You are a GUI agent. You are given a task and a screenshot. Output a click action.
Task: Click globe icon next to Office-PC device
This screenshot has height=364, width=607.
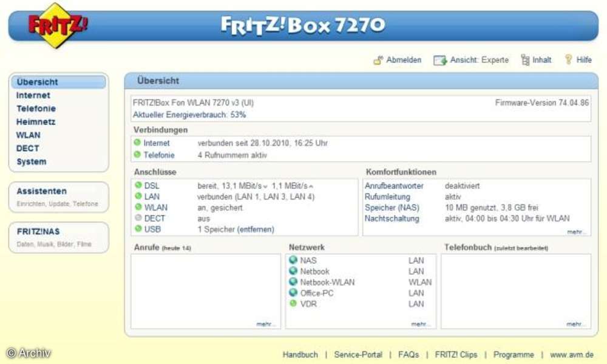pos(293,292)
